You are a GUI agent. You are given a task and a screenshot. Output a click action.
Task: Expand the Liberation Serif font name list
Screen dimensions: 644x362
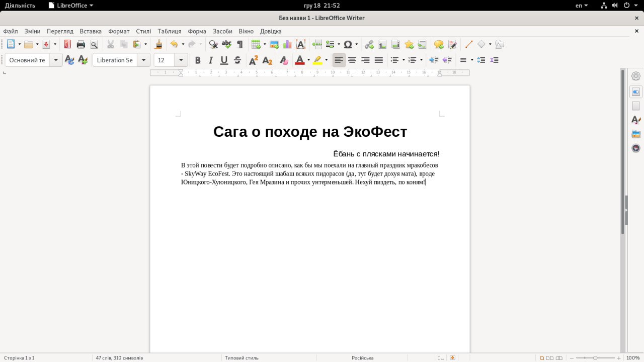pos(144,60)
